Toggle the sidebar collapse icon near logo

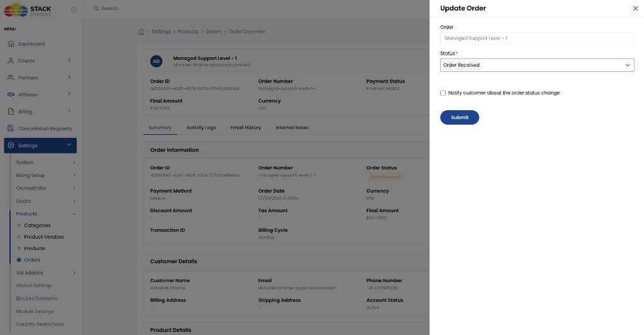pos(74,9)
